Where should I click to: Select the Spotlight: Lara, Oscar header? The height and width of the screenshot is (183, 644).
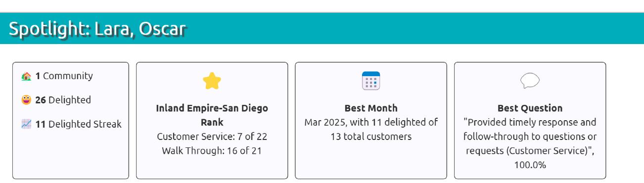(x=97, y=29)
